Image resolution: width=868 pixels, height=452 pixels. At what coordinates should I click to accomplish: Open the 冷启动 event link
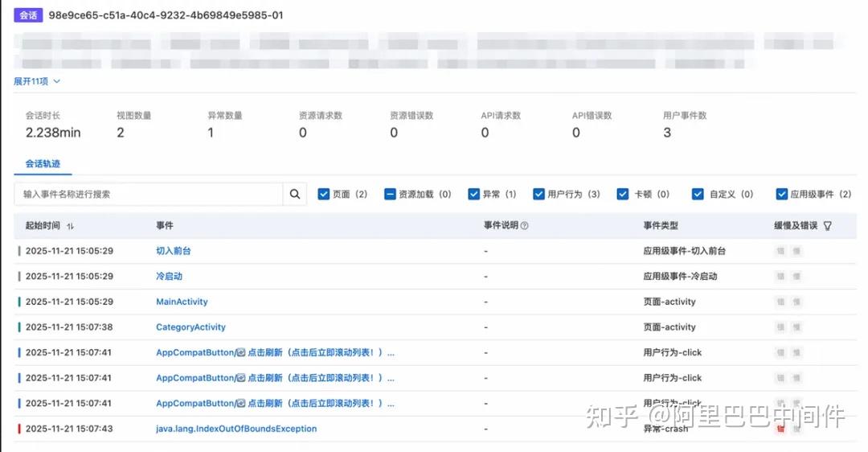click(x=169, y=276)
